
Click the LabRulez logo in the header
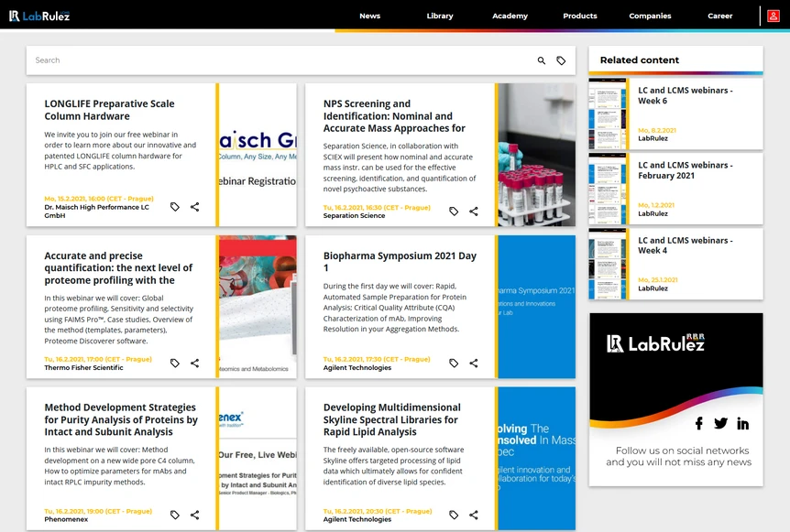pos(39,16)
